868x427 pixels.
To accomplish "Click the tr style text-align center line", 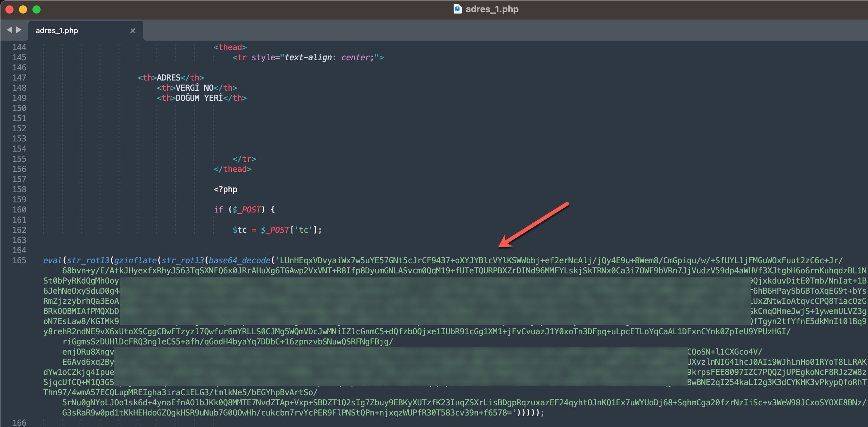I will (x=308, y=58).
